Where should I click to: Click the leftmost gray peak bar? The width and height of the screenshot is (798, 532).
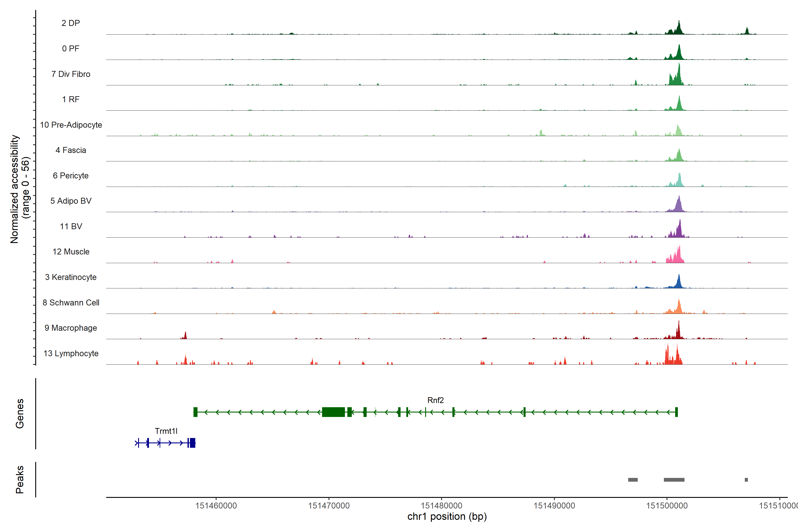coord(633,480)
